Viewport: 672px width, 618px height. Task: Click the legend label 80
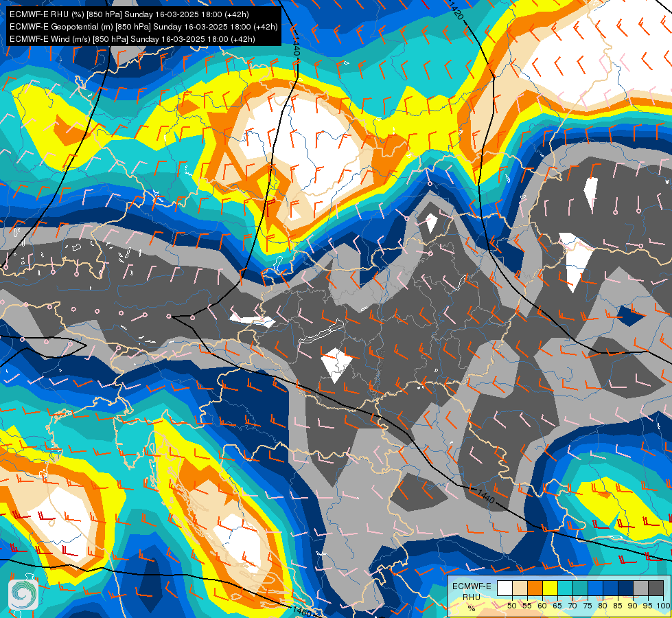tap(603, 606)
